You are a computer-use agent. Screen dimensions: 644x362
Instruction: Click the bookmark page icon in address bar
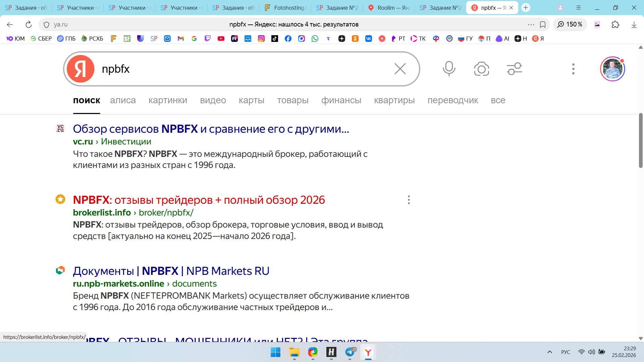click(x=543, y=24)
